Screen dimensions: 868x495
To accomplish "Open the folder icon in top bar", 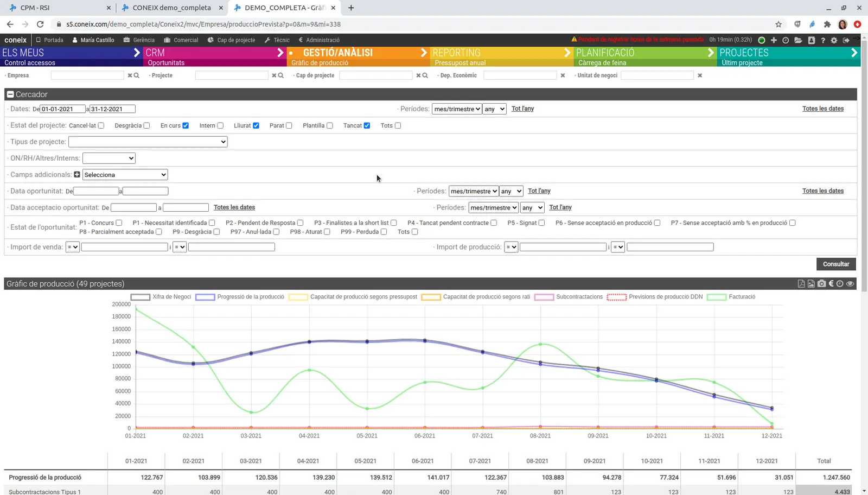I will coord(798,40).
